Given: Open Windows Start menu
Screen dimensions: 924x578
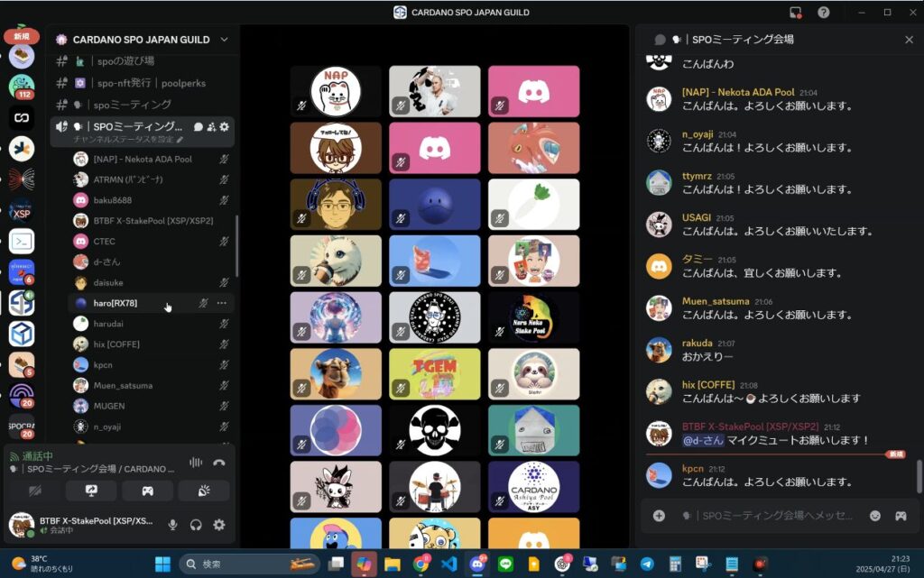Looking at the screenshot, I should coord(162,564).
